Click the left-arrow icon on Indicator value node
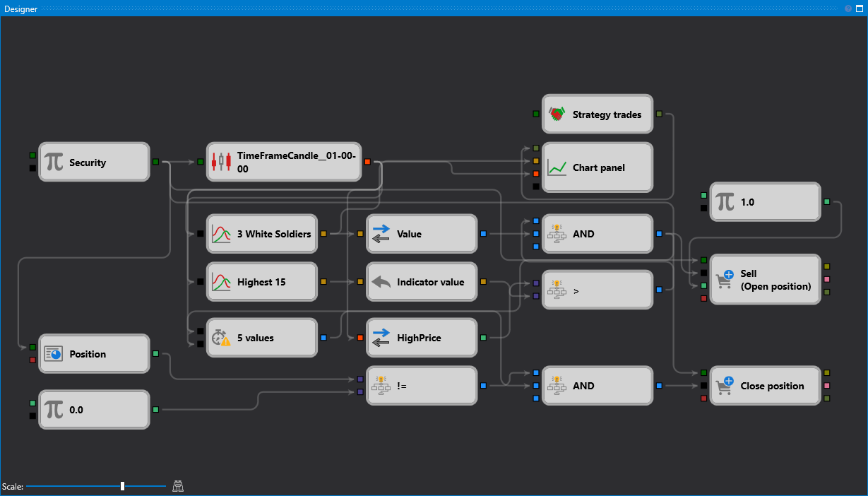The height and width of the screenshot is (496, 868). pos(382,281)
